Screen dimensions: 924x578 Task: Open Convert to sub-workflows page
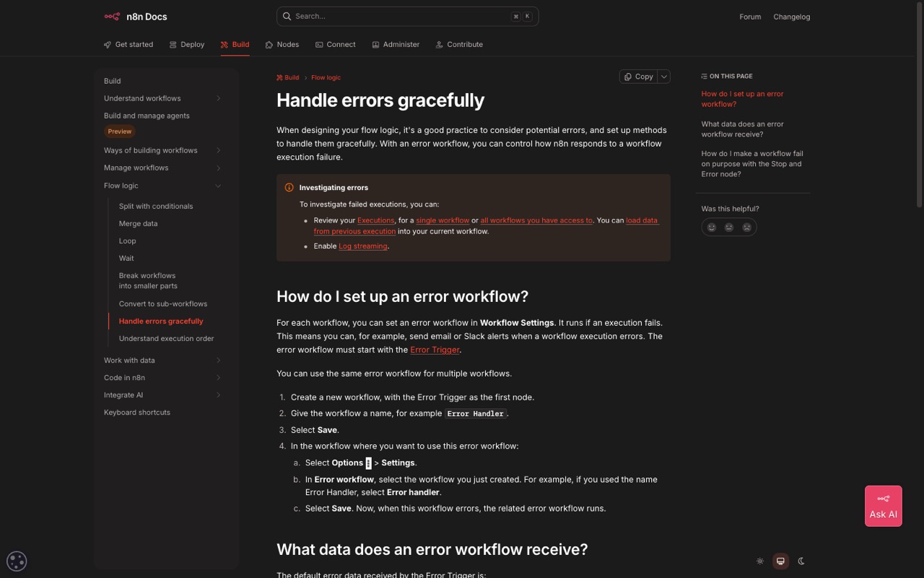coord(163,303)
